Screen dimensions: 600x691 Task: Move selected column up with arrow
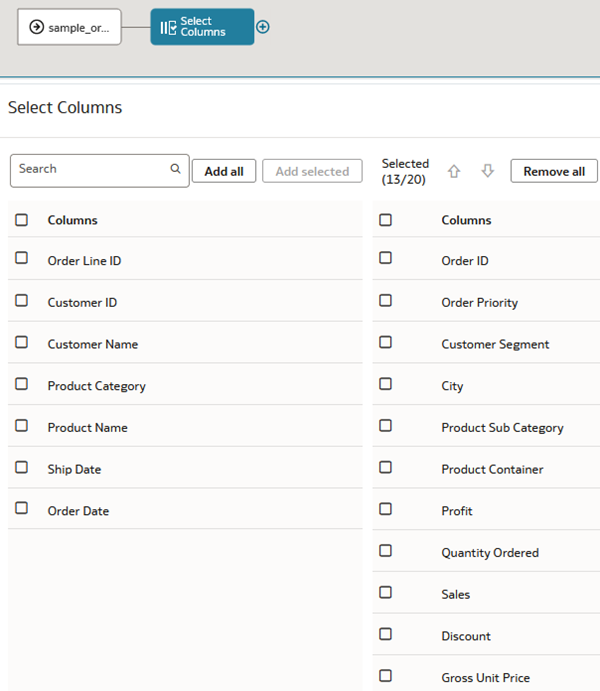click(x=454, y=171)
